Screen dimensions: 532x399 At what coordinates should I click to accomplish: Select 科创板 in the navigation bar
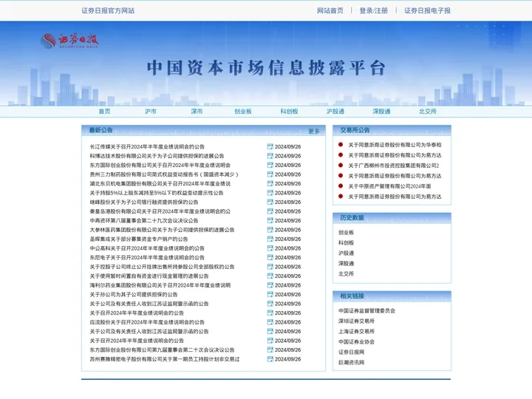pyautogui.click(x=289, y=112)
